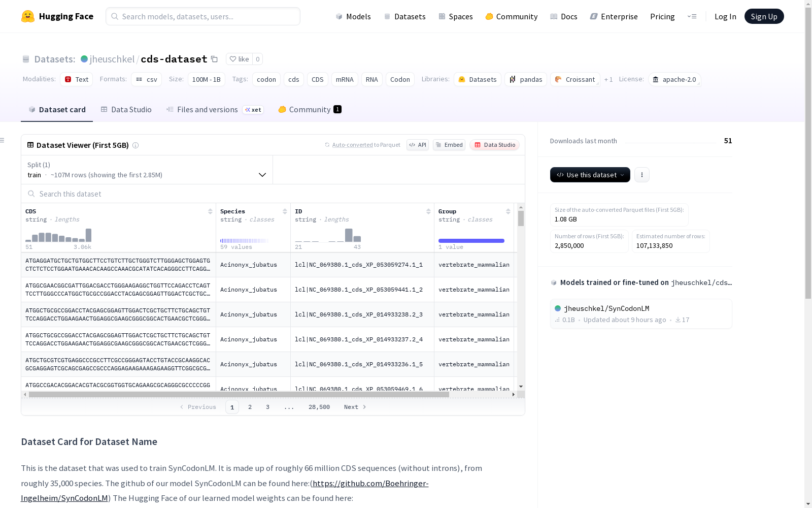Click the Croissant library tag
812x508 pixels.
575,79
